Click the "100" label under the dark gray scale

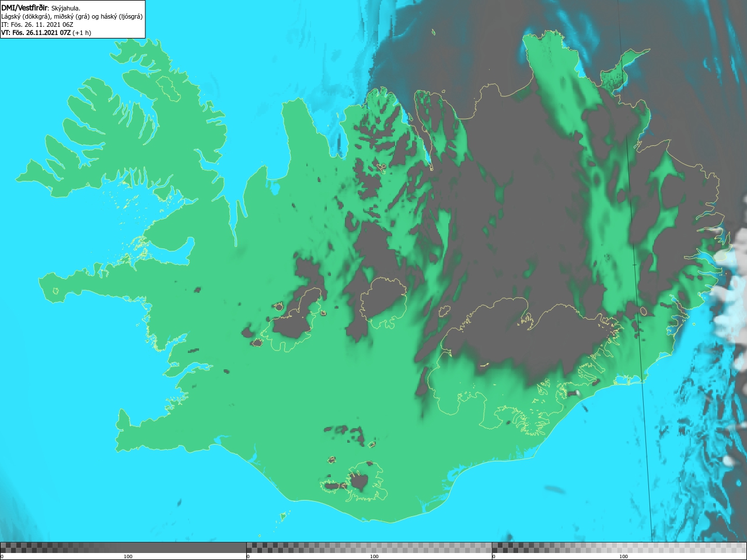(128, 556)
